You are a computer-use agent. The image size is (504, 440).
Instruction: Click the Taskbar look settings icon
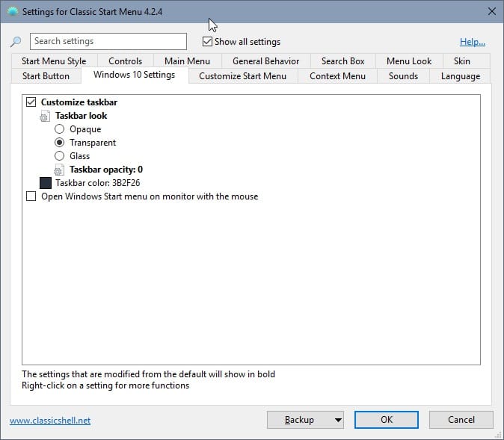45,117
